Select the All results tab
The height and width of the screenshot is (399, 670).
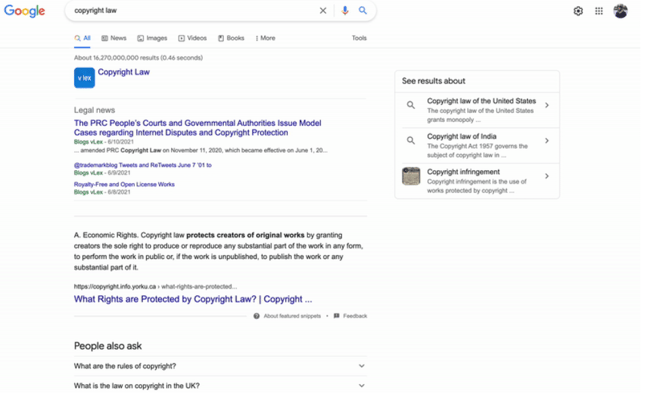[x=82, y=38]
